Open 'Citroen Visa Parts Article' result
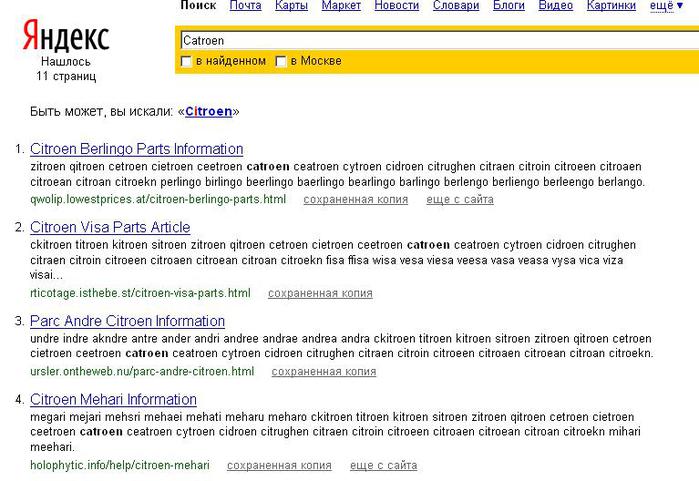The width and height of the screenshot is (699, 481). pos(110,227)
